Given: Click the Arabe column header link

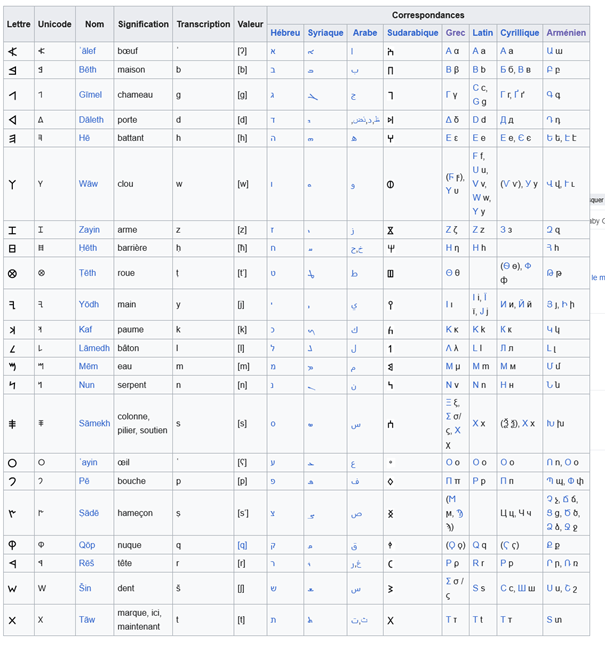Looking at the screenshot, I should pos(365,33).
